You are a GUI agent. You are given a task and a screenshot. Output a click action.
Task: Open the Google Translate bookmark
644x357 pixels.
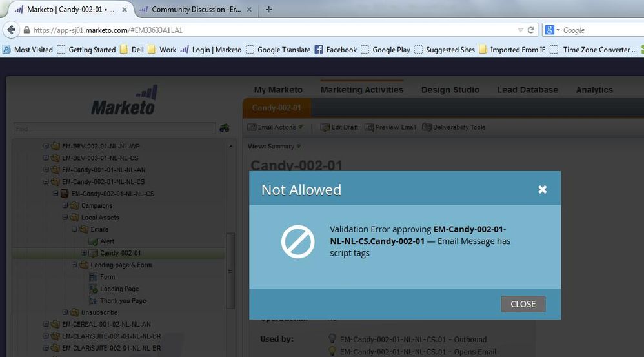tap(278, 50)
